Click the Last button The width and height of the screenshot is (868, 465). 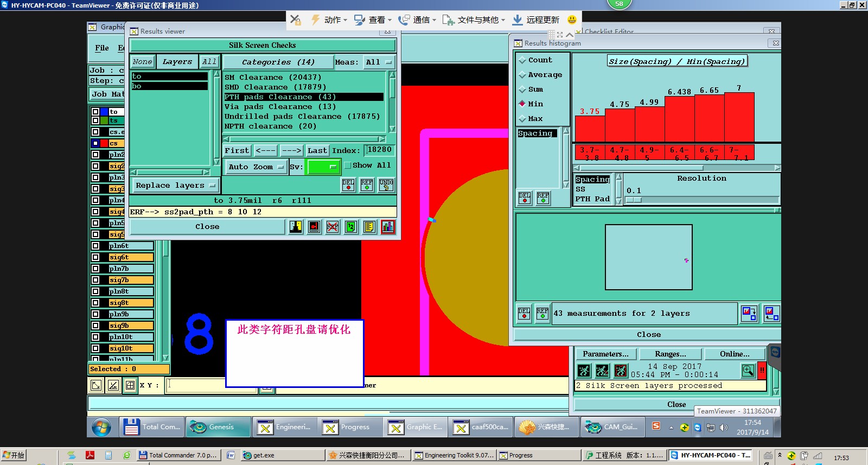(x=317, y=151)
